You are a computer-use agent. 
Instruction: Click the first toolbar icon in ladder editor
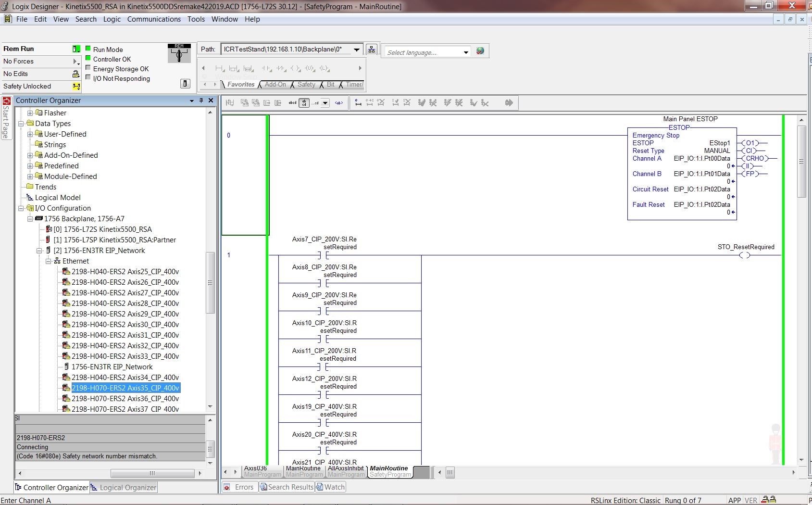[x=230, y=102]
